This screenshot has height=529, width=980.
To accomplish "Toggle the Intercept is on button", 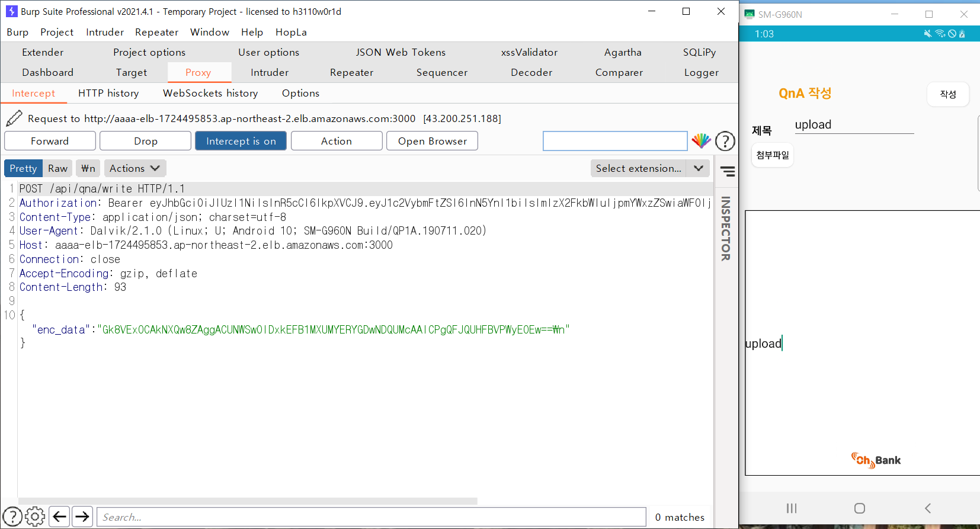I will 241,141.
